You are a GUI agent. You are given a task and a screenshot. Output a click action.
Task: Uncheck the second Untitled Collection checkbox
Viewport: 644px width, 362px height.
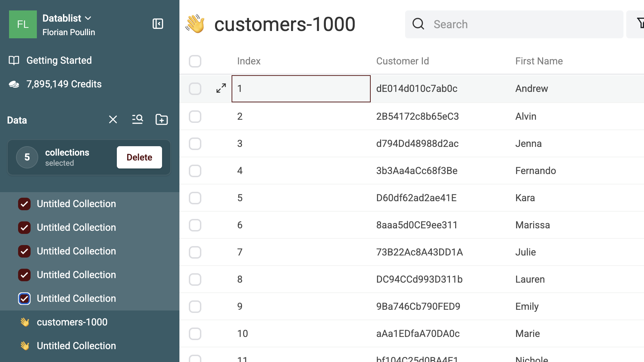[24, 228]
